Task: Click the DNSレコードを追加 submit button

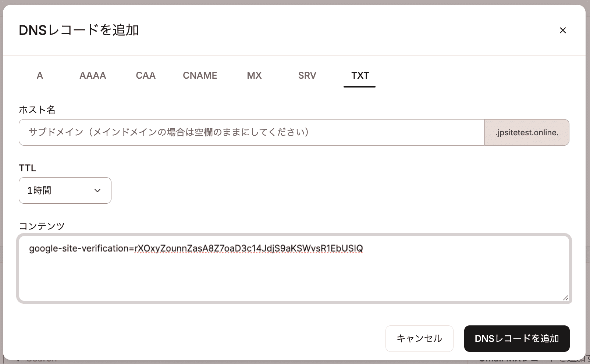Action: (x=516, y=339)
